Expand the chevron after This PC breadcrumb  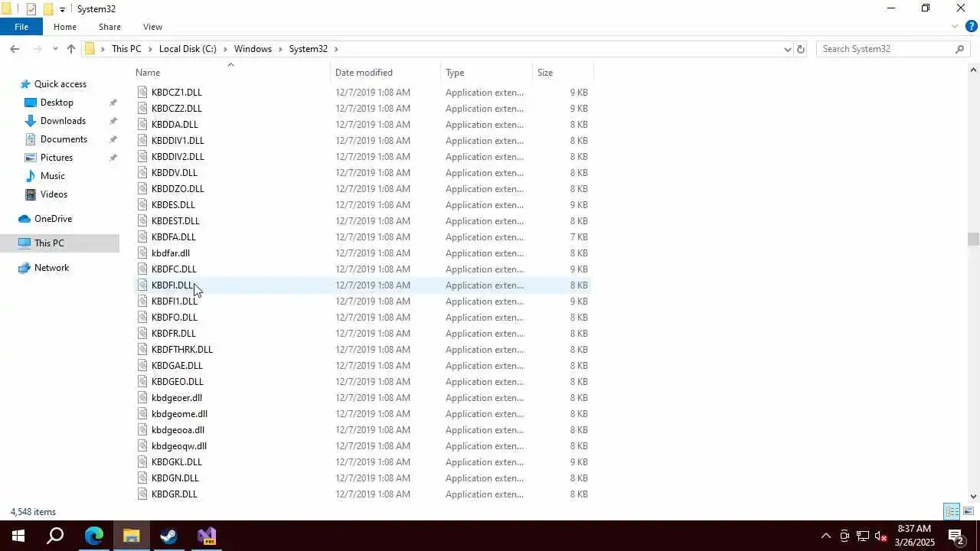[x=150, y=49]
